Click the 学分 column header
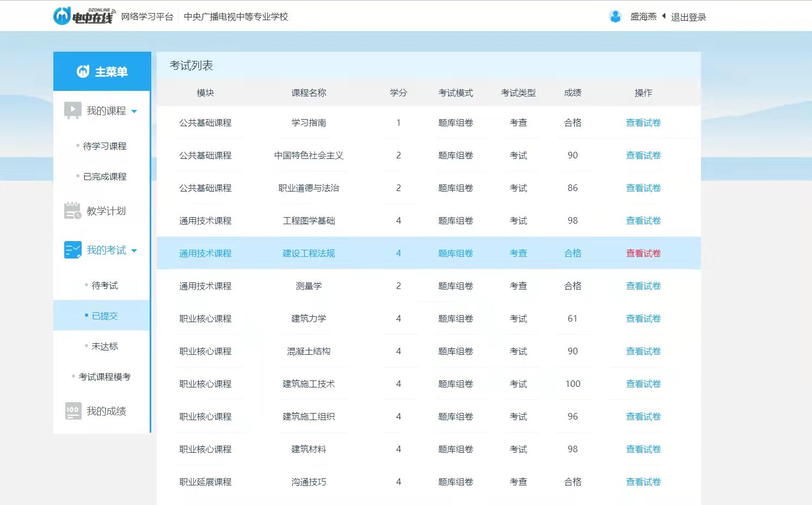812x505 pixels. tap(398, 93)
